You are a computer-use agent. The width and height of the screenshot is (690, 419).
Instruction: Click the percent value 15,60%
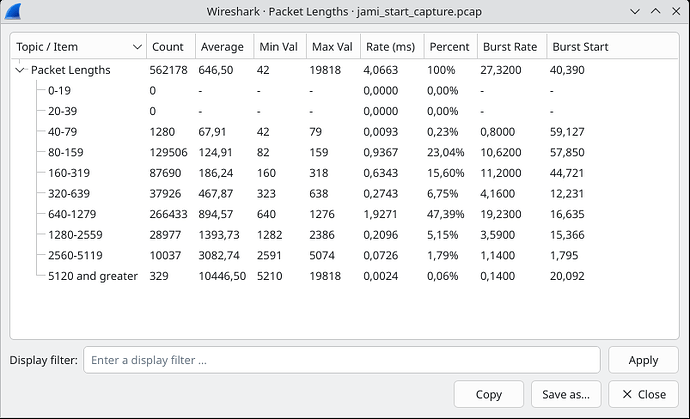coord(445,173)
